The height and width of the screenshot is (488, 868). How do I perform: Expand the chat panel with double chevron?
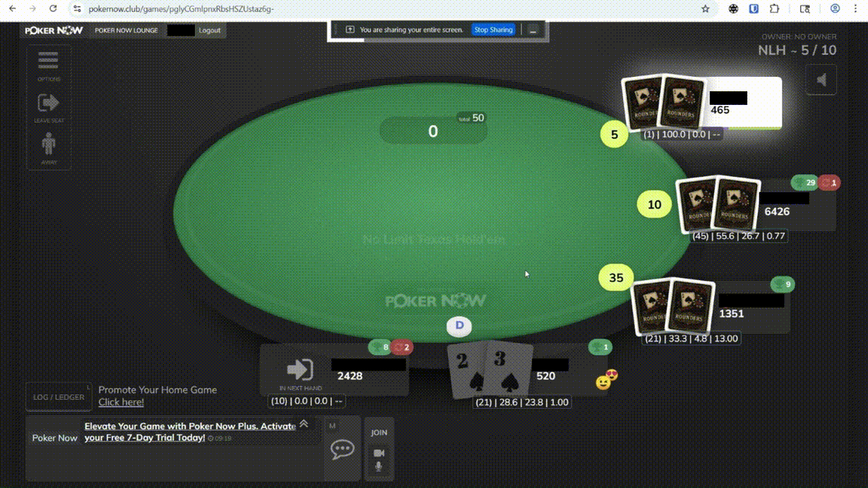[304, 424]
